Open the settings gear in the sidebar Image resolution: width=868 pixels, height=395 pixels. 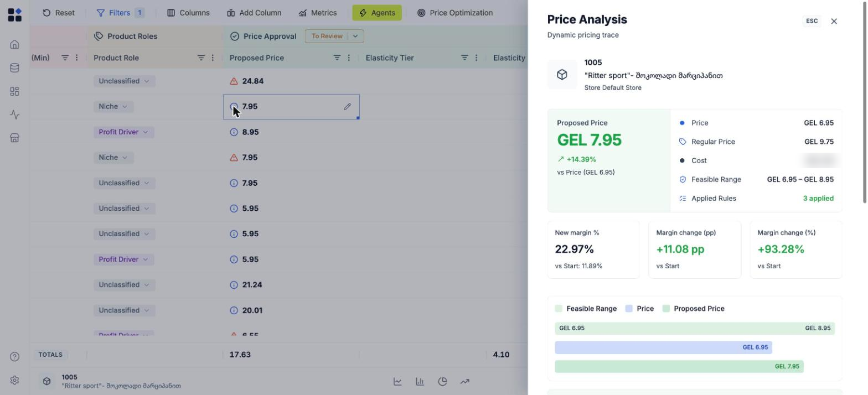tap(15, 380)
